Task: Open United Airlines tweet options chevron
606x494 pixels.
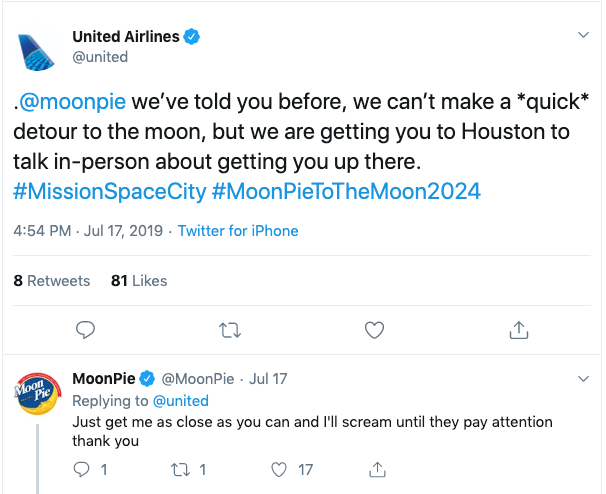Action: point(585,36)
